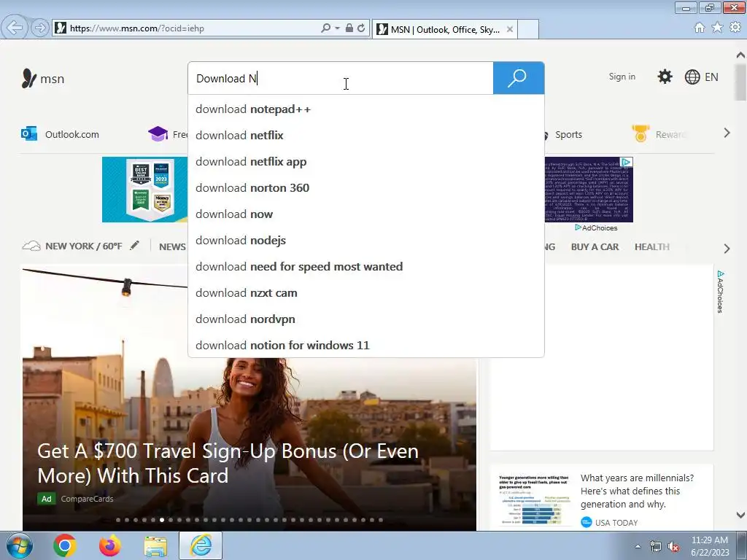This screenshot has width=747, height=560.
Task: Click the active carousel dot indicator
Action: pyautogui.click(x=162, y=520)
